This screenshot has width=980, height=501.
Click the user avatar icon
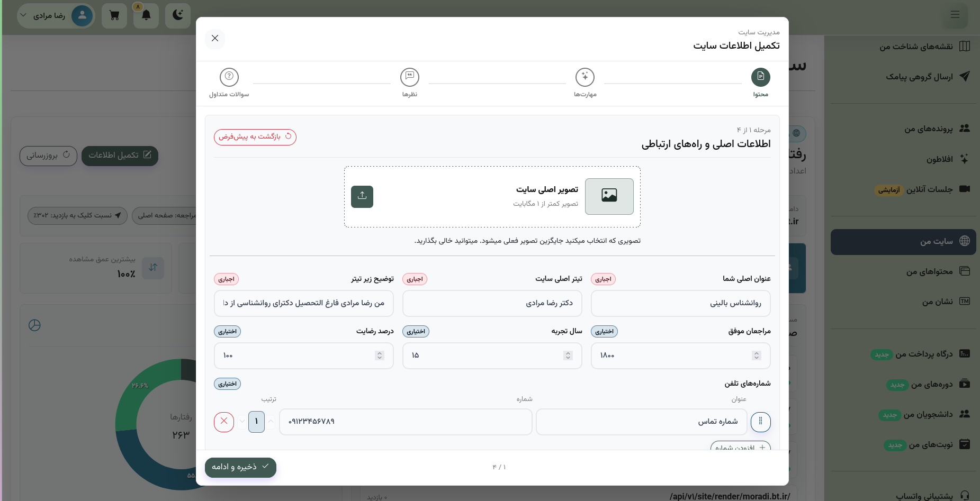click(82, 15)
